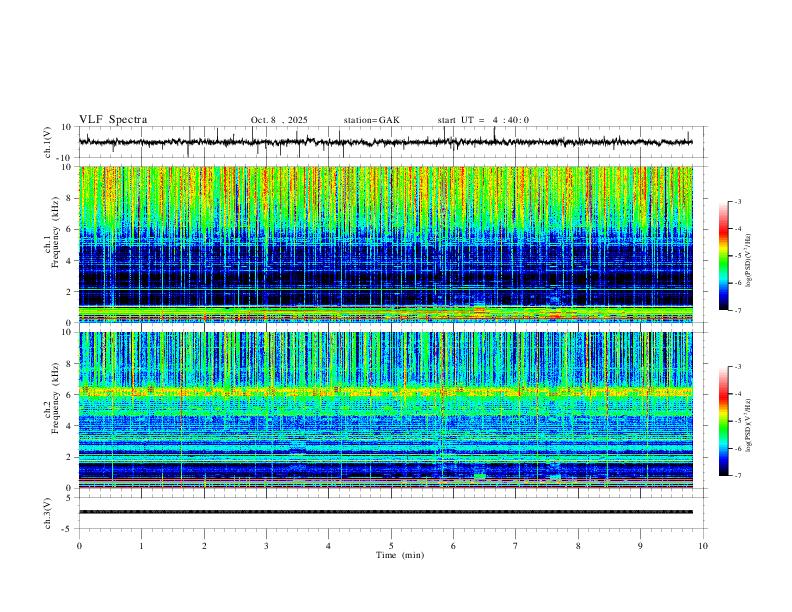Click the "-7" tick on the upper color bar
The height and width of the screenshot is (612, 792).
[x=737, y=310]
